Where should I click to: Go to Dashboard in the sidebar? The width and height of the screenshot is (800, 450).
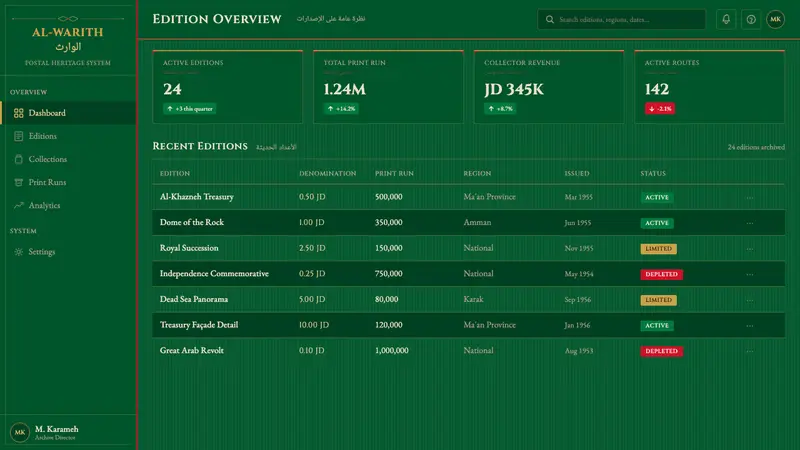[x=68, y=113]
